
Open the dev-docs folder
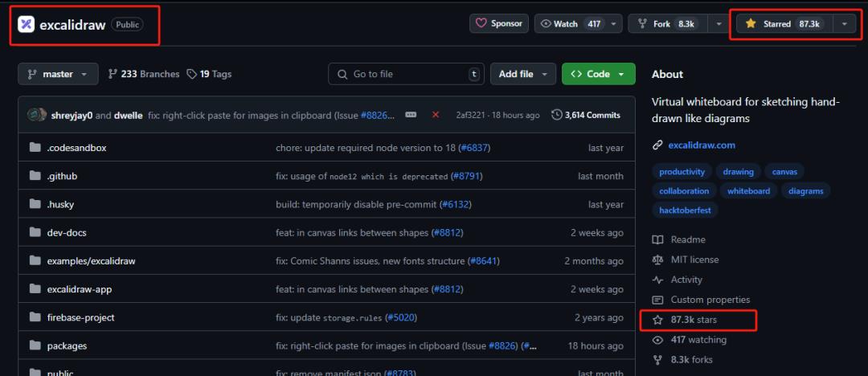(x=67, y=232)
